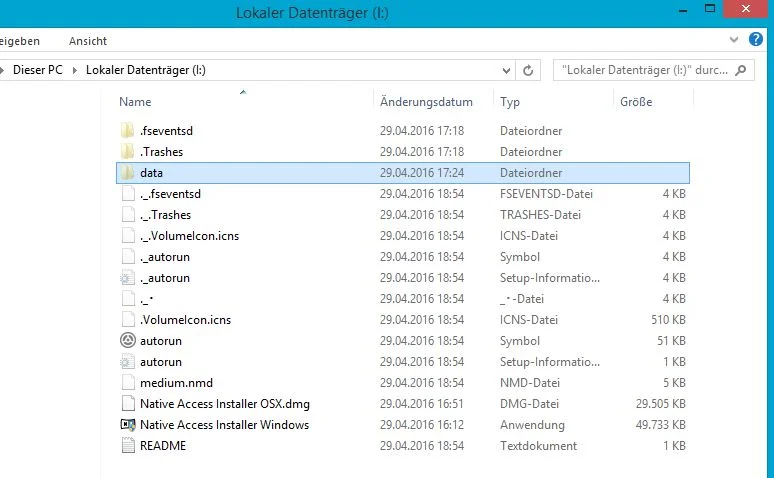The image size is (774, 478).
Task: Click Lokaler Datenträger (I:) breadcrumb
Action: click(146, 70)
